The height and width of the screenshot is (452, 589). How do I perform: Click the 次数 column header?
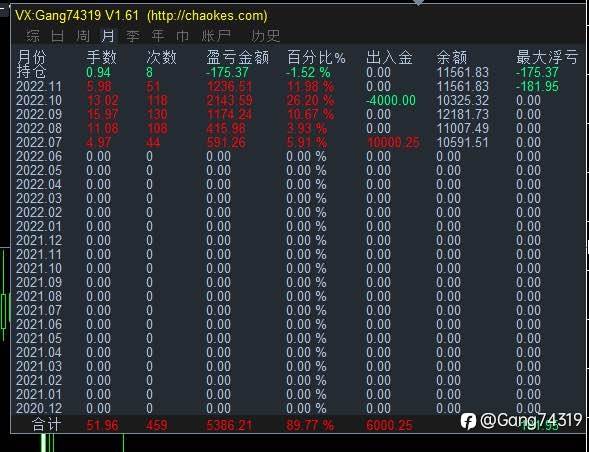(161, 57)
